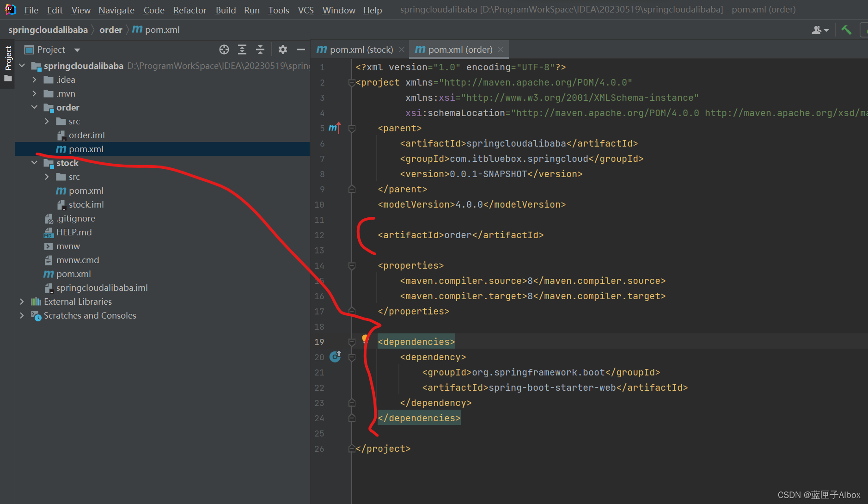Expand the .mvn folder

(x=34, y=93)
